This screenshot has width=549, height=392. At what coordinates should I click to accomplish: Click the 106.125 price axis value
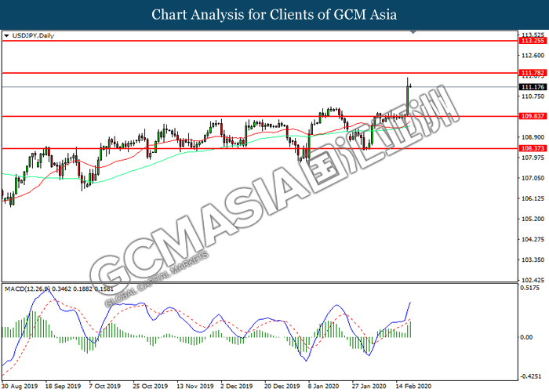click(x=533, y=198)
